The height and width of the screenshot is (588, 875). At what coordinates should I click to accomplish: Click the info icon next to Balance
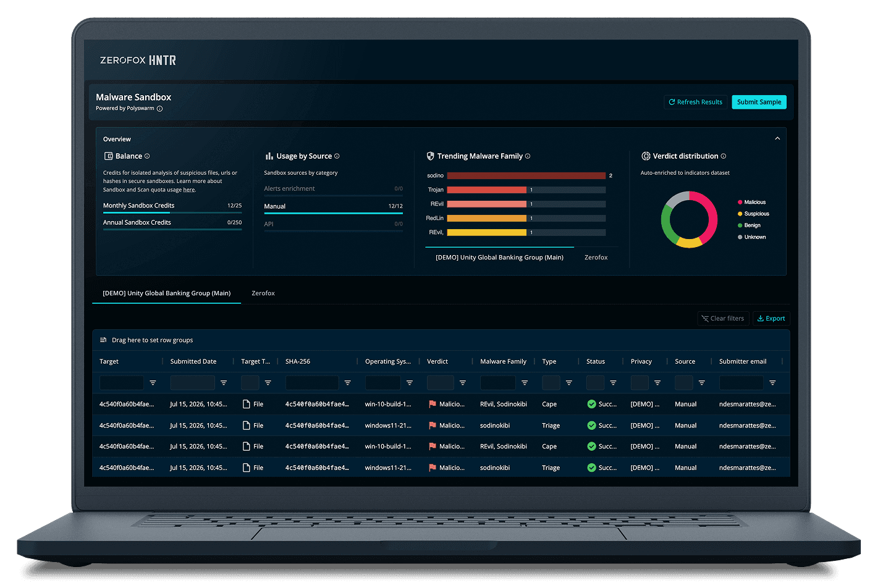point(147,156)
